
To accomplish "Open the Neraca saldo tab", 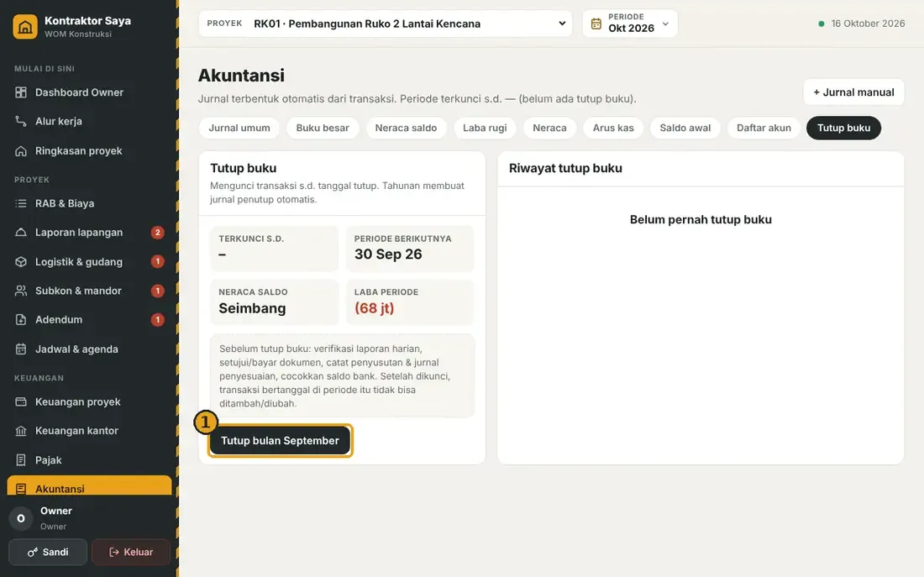I will 406,128.
